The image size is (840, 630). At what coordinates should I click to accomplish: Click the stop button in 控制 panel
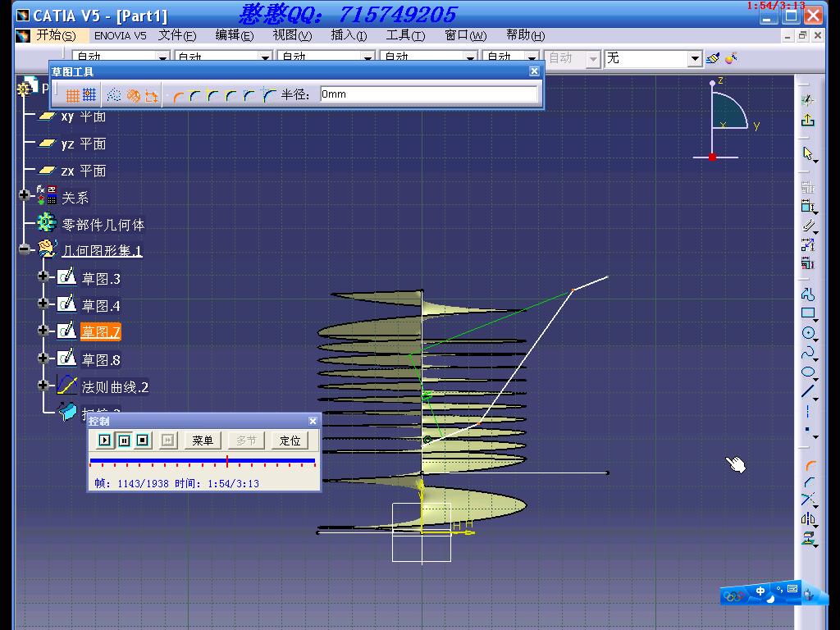tap(143, 441)
